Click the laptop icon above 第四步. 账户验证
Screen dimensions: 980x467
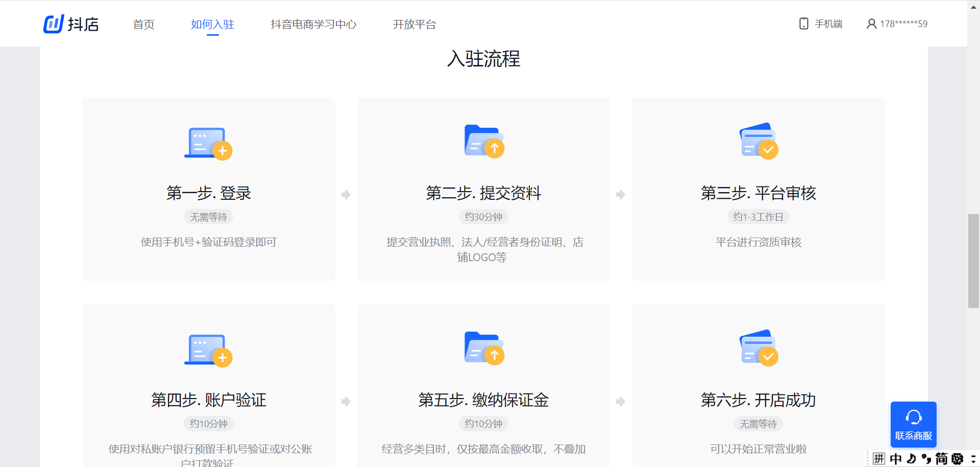tap(208, 351)
